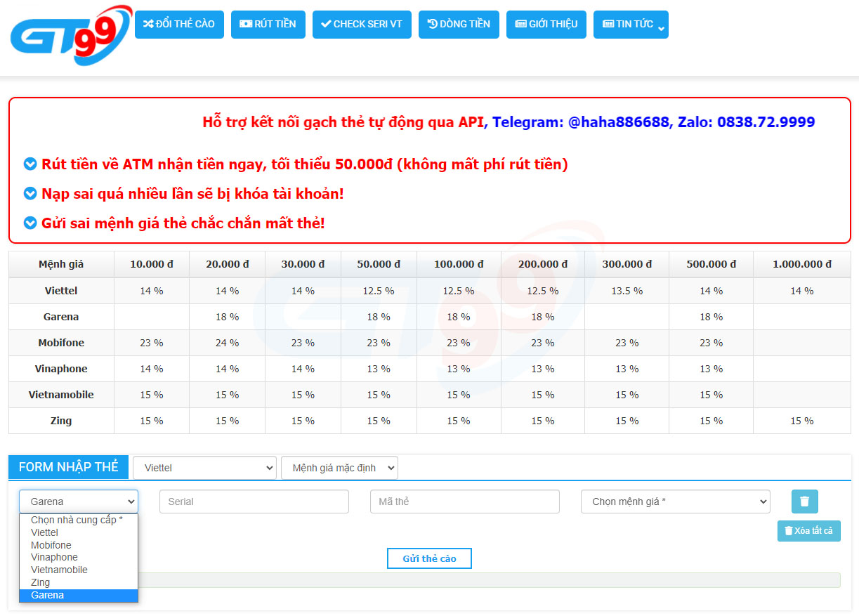Click the 1.000.000 đ column header

(x=802, y=264)
